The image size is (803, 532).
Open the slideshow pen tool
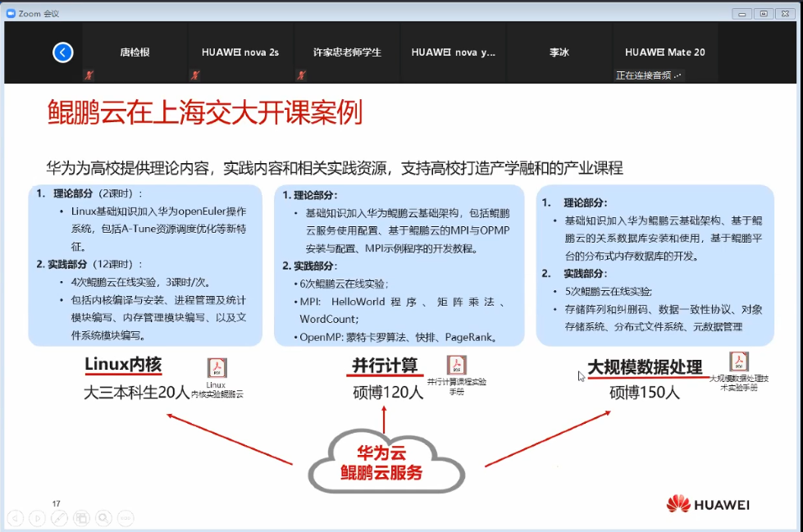click(x=59, y=517)
